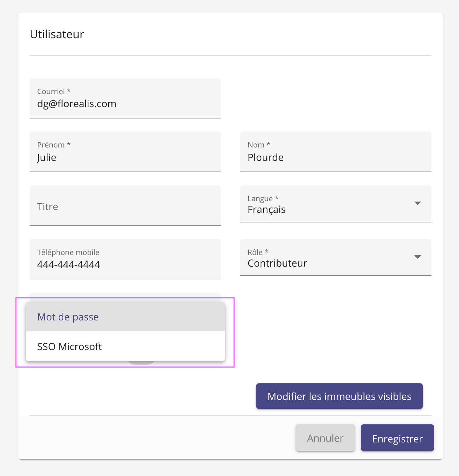Cancel with the Annuler button
The height and width of the screenshot is (476, 459).
pyautogui.click(x=325, y=438)
